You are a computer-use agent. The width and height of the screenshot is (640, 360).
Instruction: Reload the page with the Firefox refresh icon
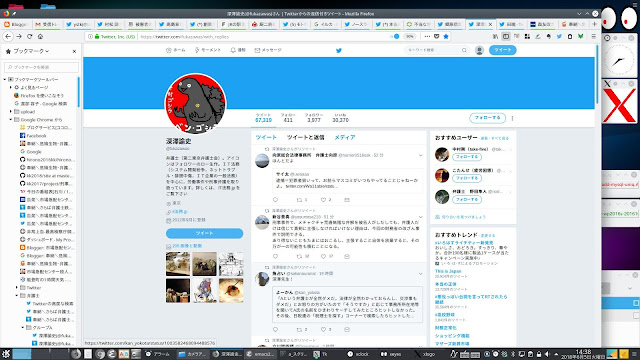tap(29, 36)
